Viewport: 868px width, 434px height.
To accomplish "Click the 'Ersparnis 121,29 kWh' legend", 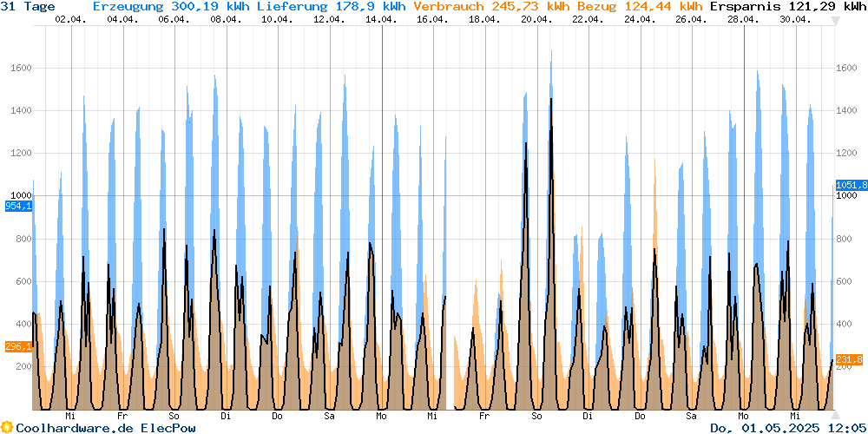I will coord(788,7).
